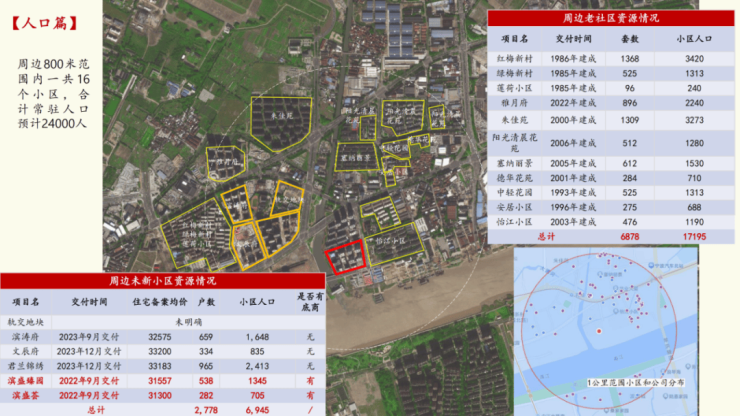Click the 6,945 total population value
This screenshot has height=416, width=740.
(x=257, y=410)
